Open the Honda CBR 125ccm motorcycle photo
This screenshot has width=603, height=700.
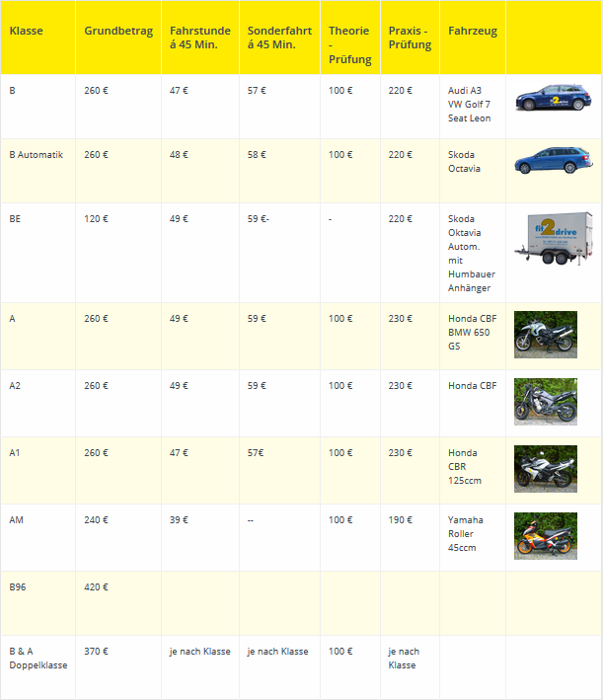(546, 468)
